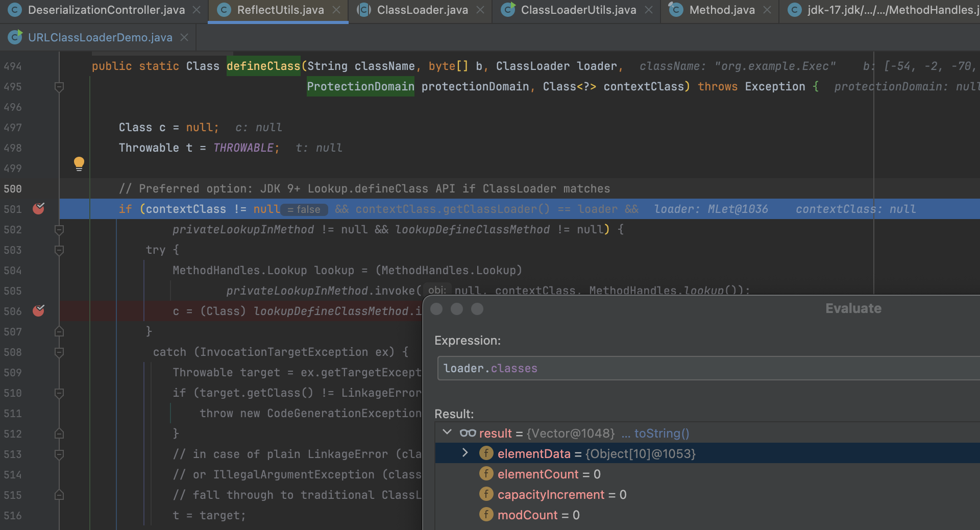Click line number 500 in the gutter
The width and height of the screenshot is (980, 530).
[x=13, y=189]
